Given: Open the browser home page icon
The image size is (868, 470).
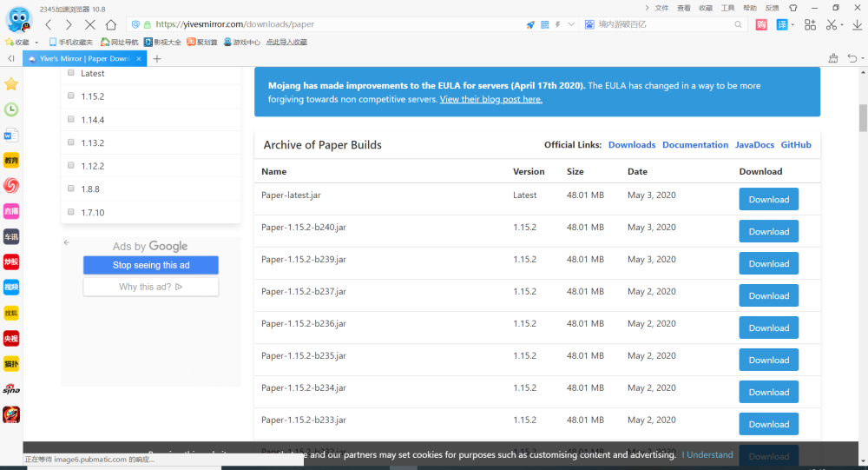Looking at the screenshot, I should [111, 24].
